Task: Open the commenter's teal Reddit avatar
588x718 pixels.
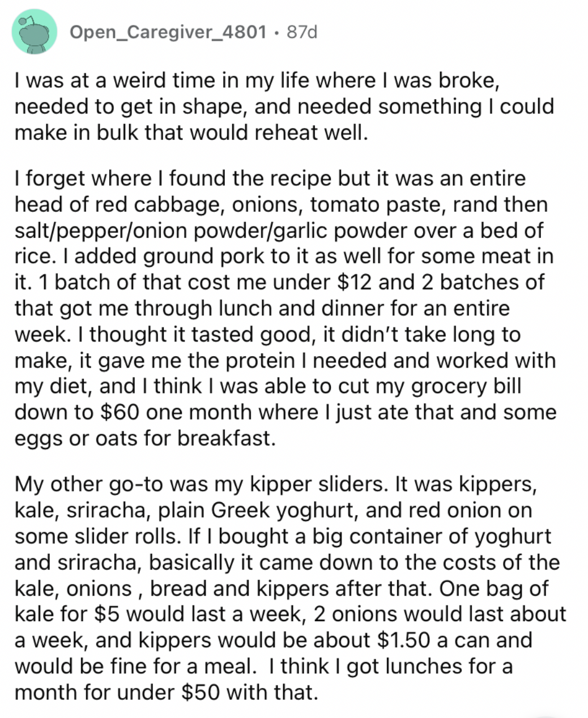Action: tap(34, 32)
